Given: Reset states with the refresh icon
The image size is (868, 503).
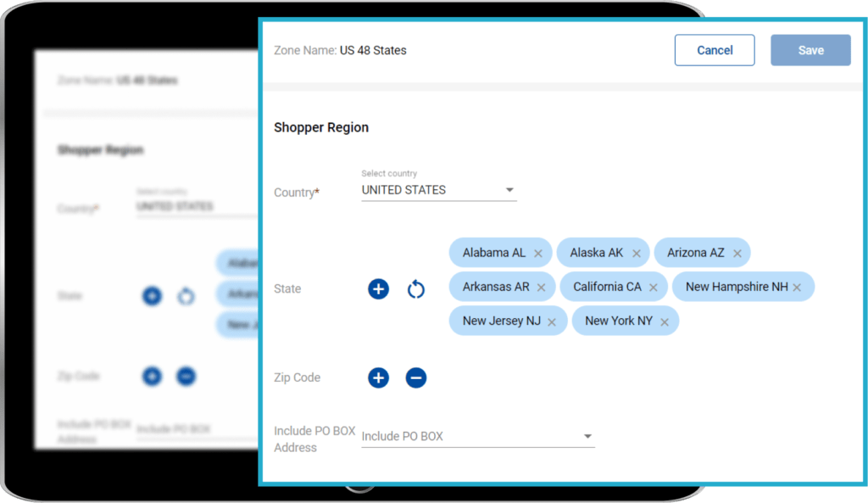Looking at the screenshot, I should pyautogui.click(x=415, y=289).
